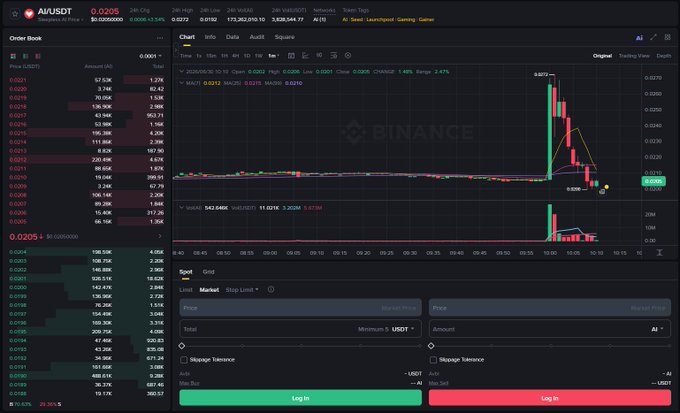This screenshot has height=413, width=680.
Task: Select 4H chart interval
Action: point(235,56)
